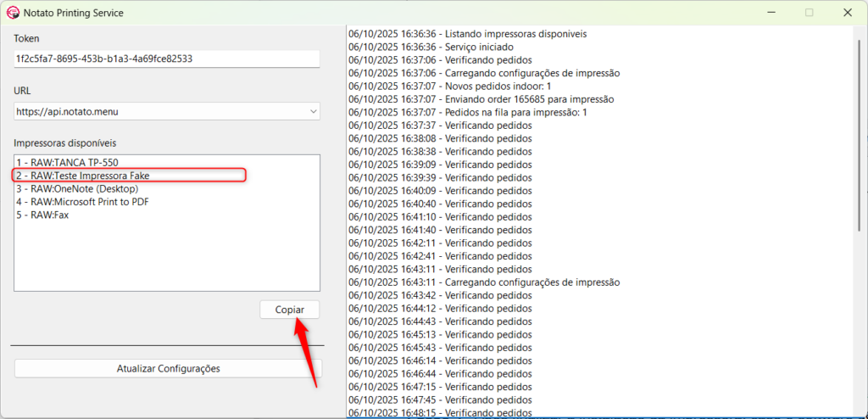Close the Notato Printing Service window

(848, 13)
